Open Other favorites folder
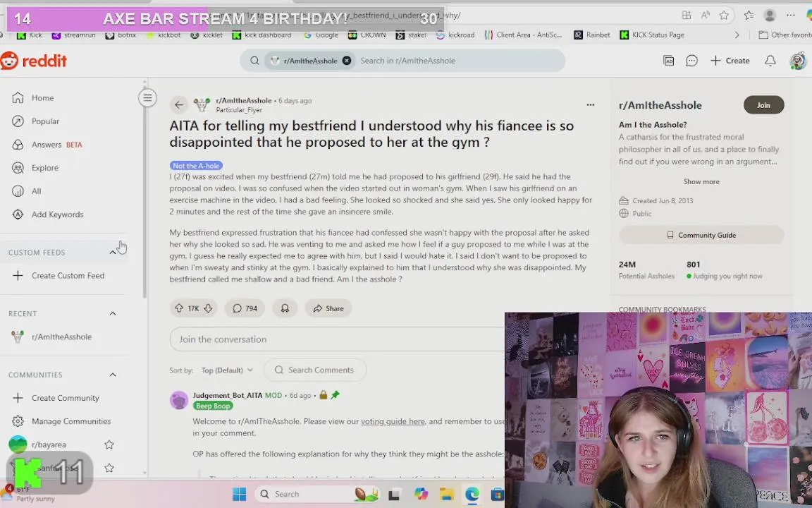 pos(785,35)
